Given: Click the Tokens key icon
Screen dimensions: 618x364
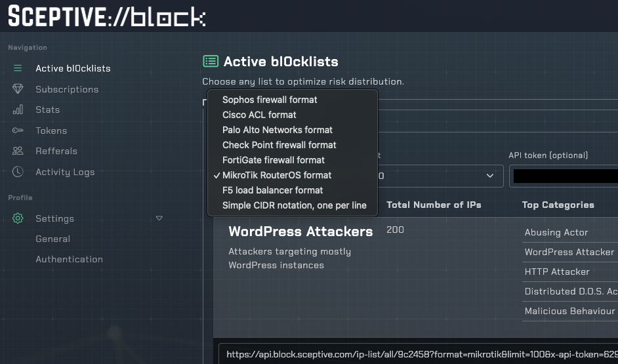Looking at the screenshot, I should click(x=18, y=131).
